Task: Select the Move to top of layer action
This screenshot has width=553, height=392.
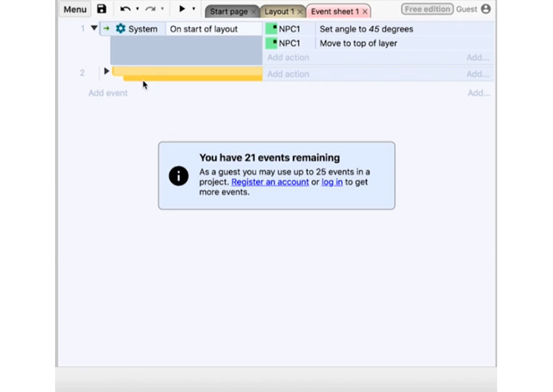Action: click(358, 43)
